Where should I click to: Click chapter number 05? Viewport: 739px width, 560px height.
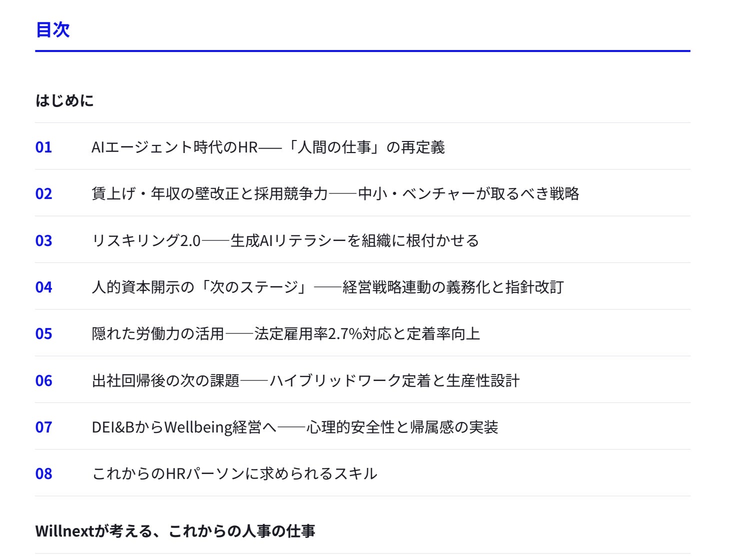[x=43, y=334]
